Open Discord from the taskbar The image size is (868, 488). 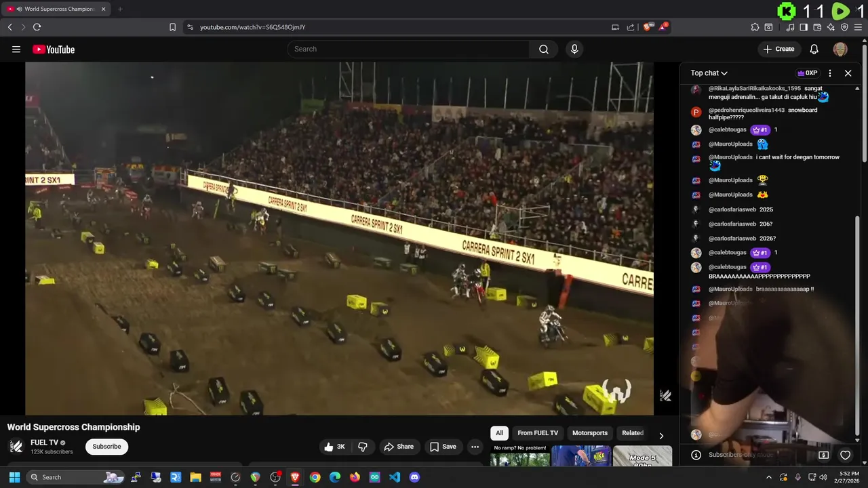pyautogui.click(x=414, y=477)
